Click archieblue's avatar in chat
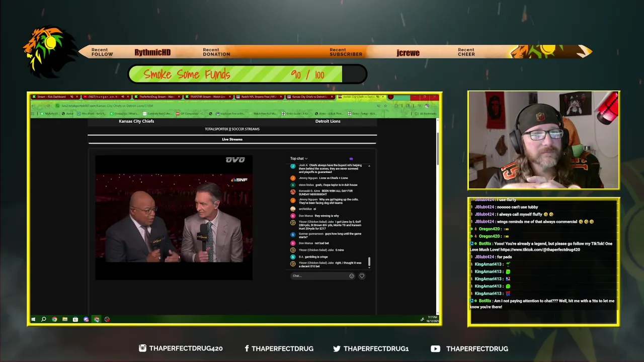 point(293,209)
